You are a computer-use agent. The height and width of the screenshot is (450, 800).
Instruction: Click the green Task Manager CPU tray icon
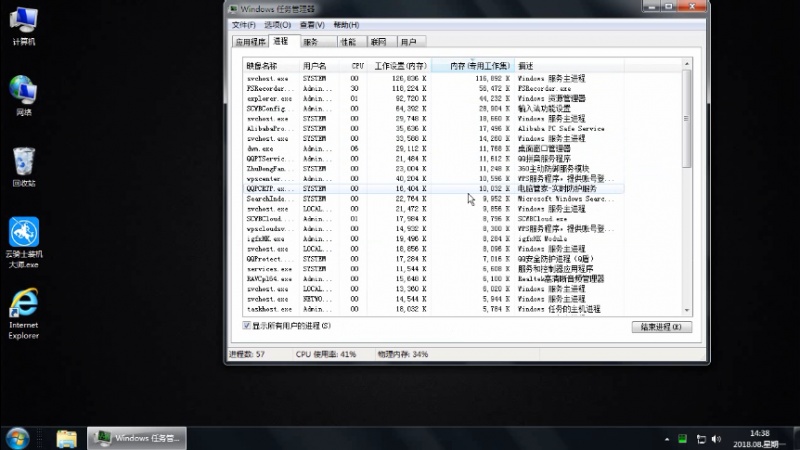[x=682, y=439]
